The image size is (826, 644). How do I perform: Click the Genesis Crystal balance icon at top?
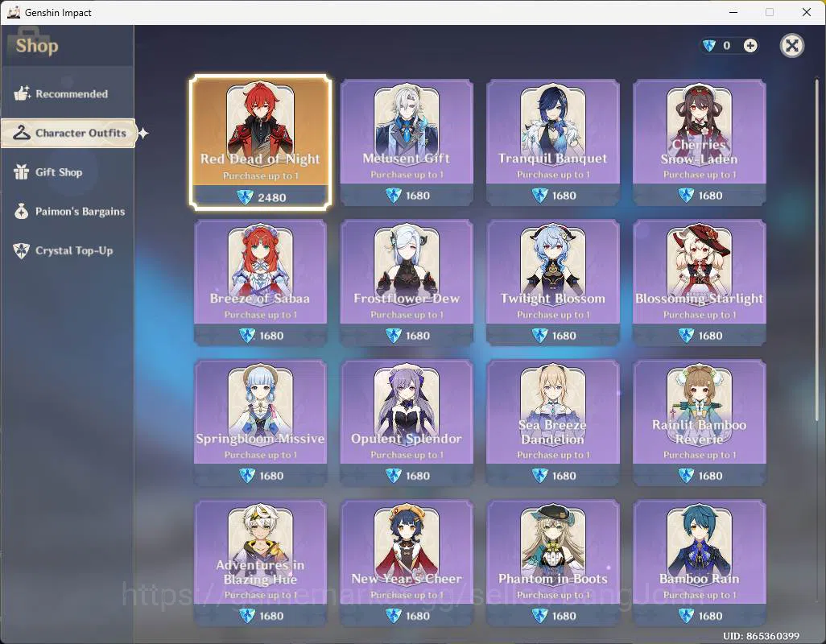click(x=709, y=46)
